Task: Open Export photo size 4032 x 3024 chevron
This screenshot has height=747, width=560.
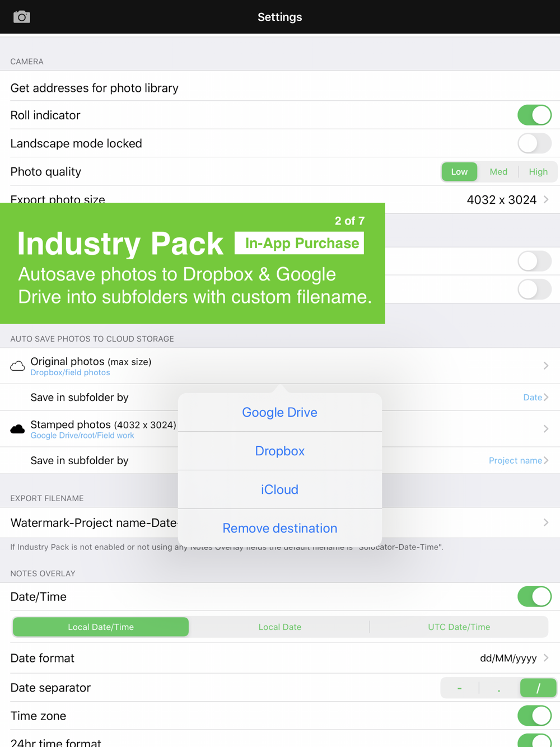Action: 546,200
